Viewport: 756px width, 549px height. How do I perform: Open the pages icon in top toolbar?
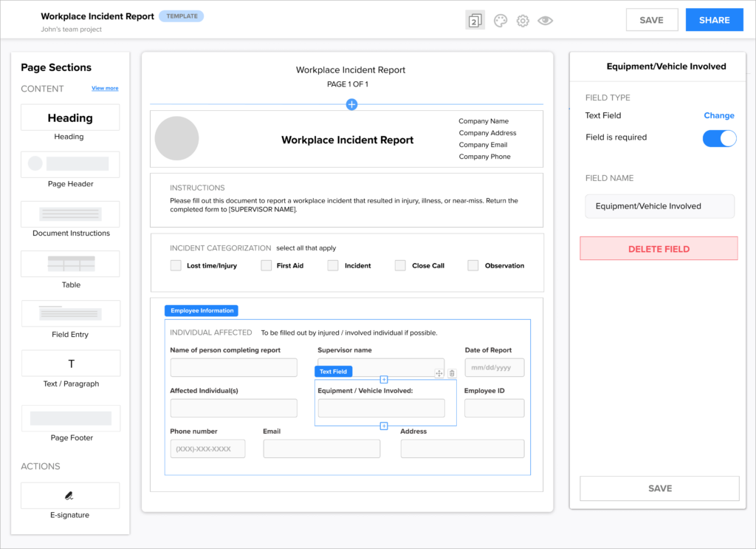pos(475,21)
